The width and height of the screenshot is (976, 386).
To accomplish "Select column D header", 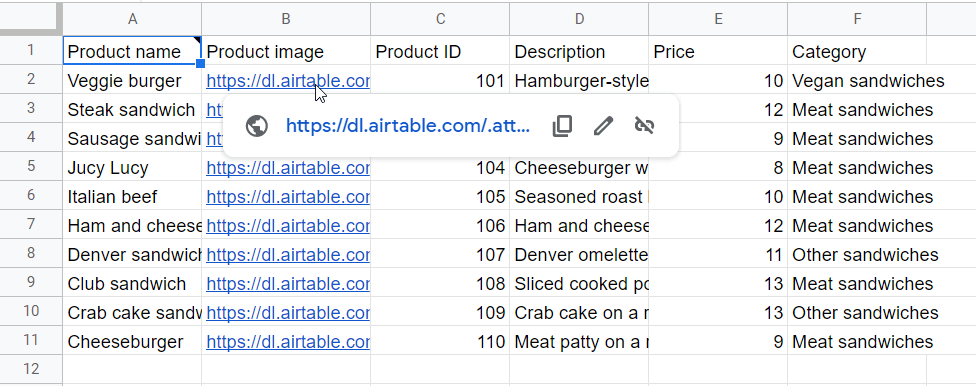I will (x=579, y=19).
